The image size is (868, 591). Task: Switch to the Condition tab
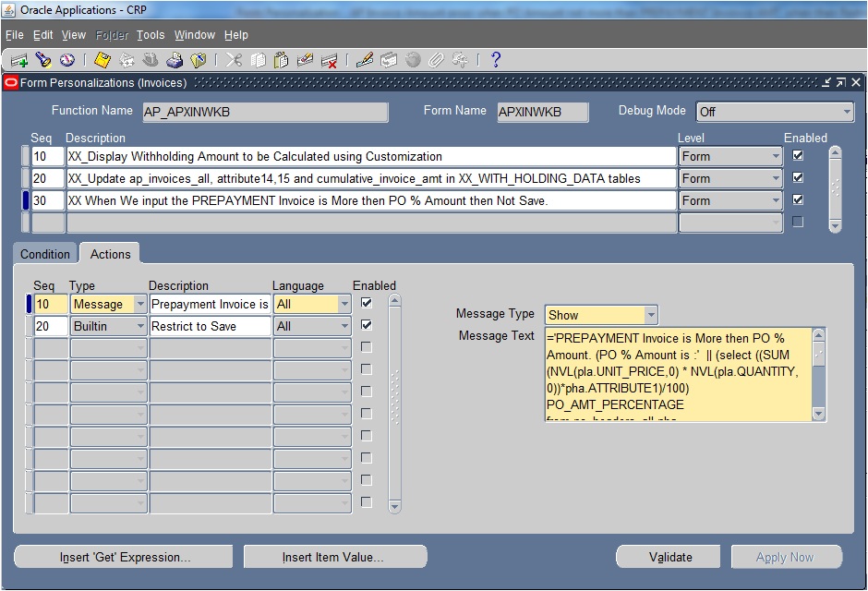(44, 253)
